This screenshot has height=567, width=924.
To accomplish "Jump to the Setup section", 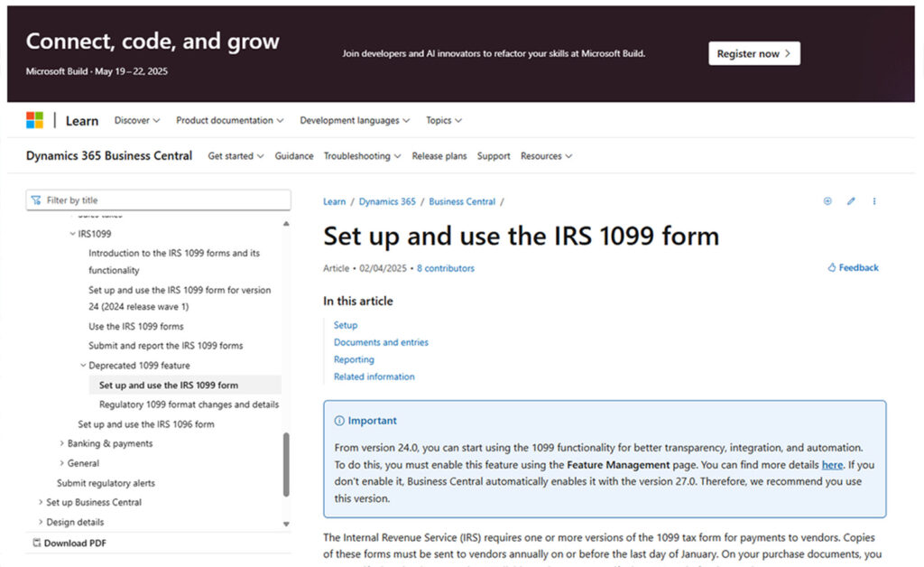I will click(346, 325).
